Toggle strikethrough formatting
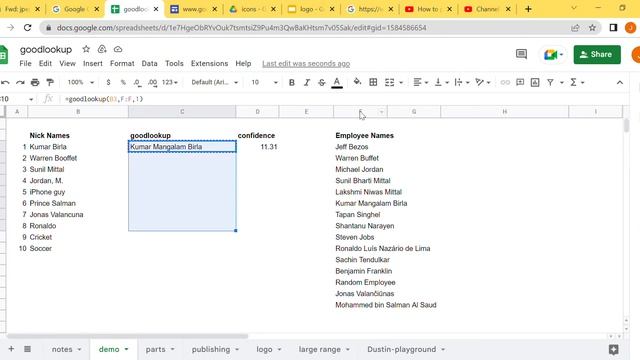640x360 pixels. click(322, 82)
